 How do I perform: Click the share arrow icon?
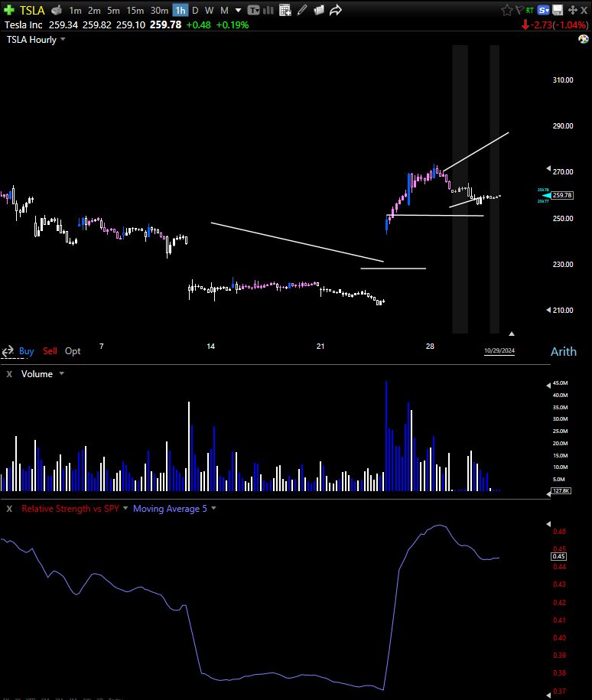pyautogui.click(x=335, y=10)
